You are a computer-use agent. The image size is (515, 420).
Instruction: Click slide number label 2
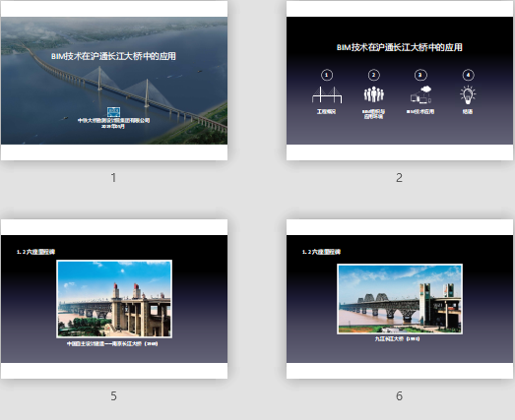[x=399, y=178]
